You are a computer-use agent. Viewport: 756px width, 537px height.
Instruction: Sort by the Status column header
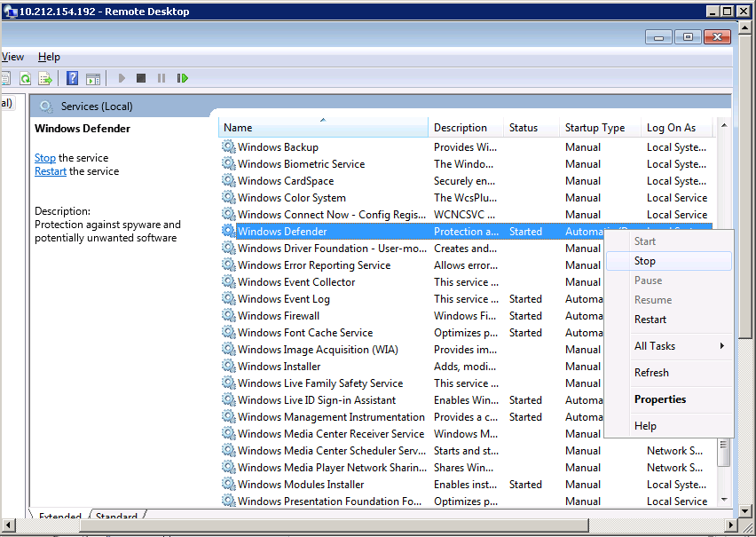click(532, 128)
